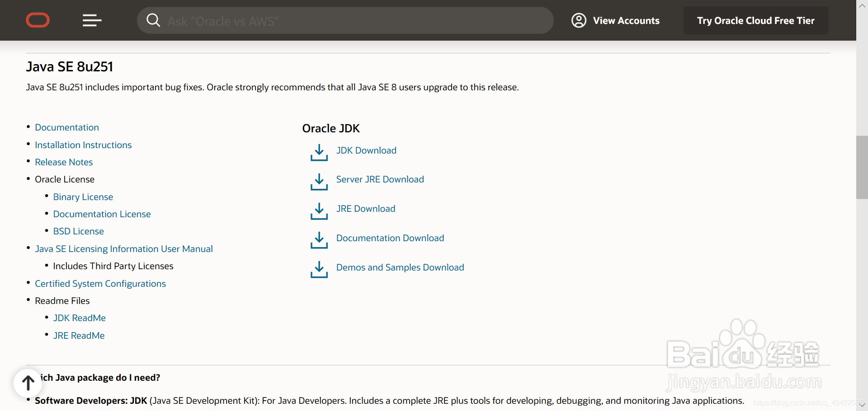Open Binary License link

coord(83,197)
